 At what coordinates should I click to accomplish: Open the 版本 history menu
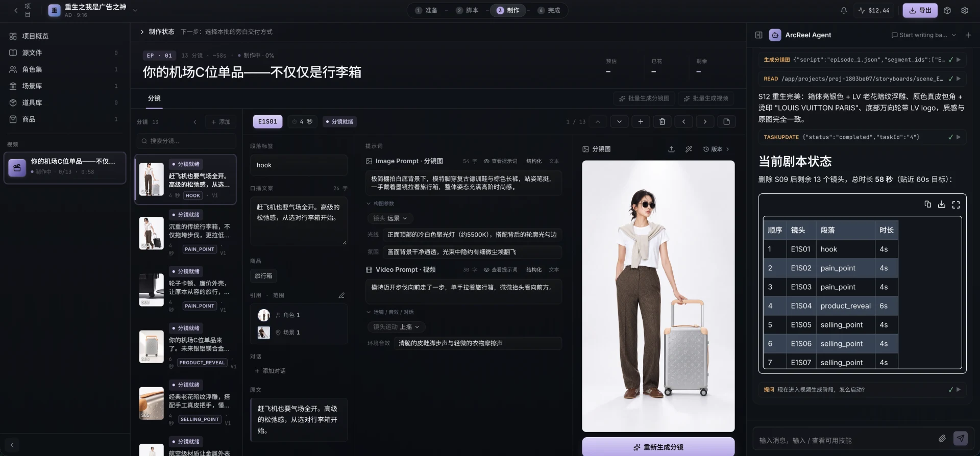tap(716, 149)
